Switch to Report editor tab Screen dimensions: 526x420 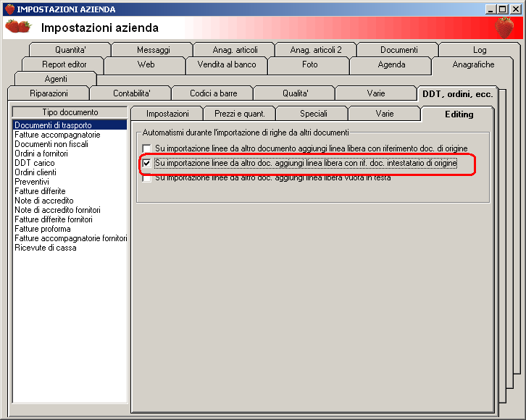click(x=64, y=64)
